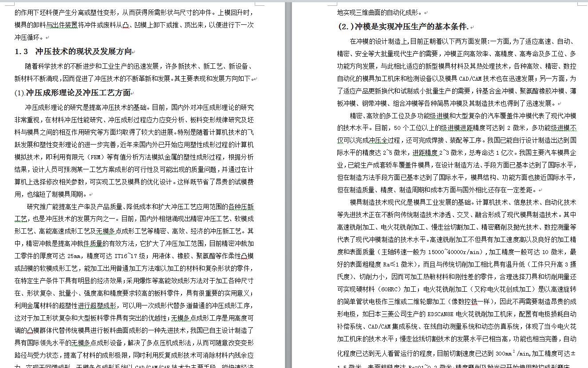
Task: Click the text 'Ra≤1 微米'
Action: tap(399, 264)
